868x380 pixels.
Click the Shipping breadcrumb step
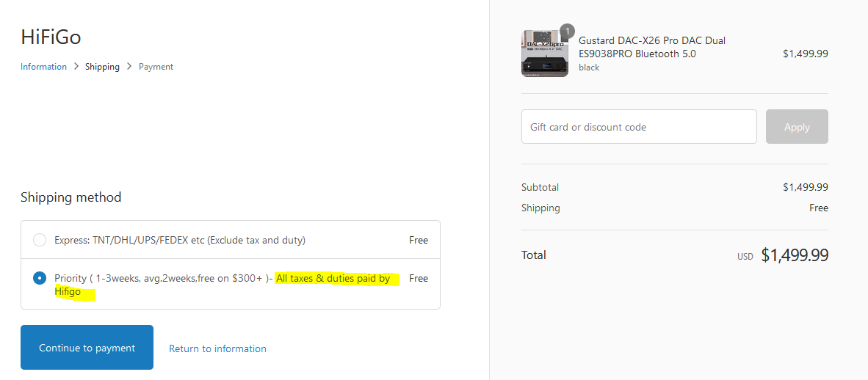coord(102,66)
